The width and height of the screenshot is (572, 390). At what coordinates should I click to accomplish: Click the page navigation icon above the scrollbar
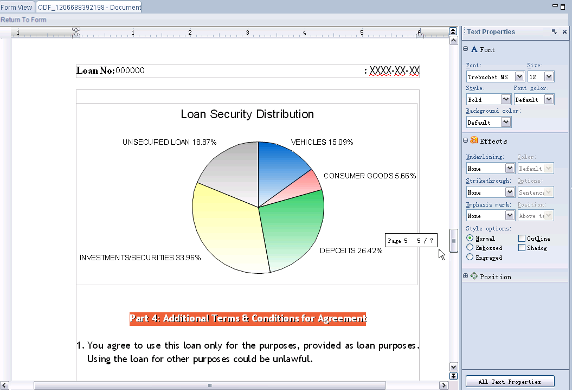point(453,31)
